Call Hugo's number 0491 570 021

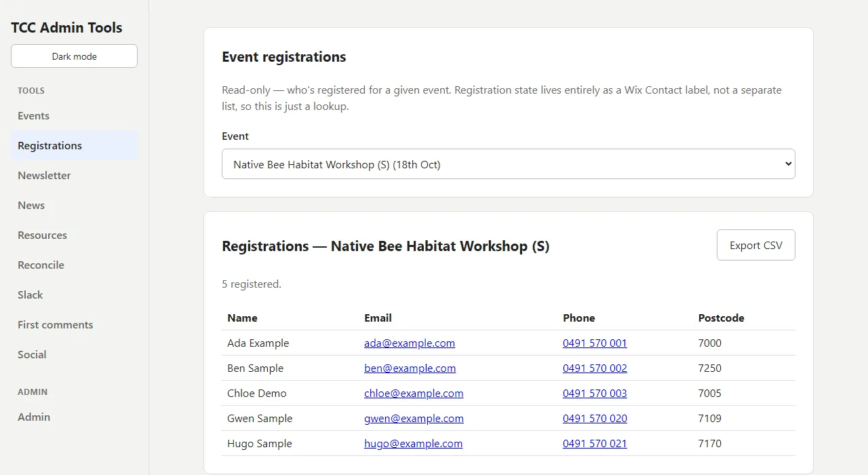click(595, 444)
